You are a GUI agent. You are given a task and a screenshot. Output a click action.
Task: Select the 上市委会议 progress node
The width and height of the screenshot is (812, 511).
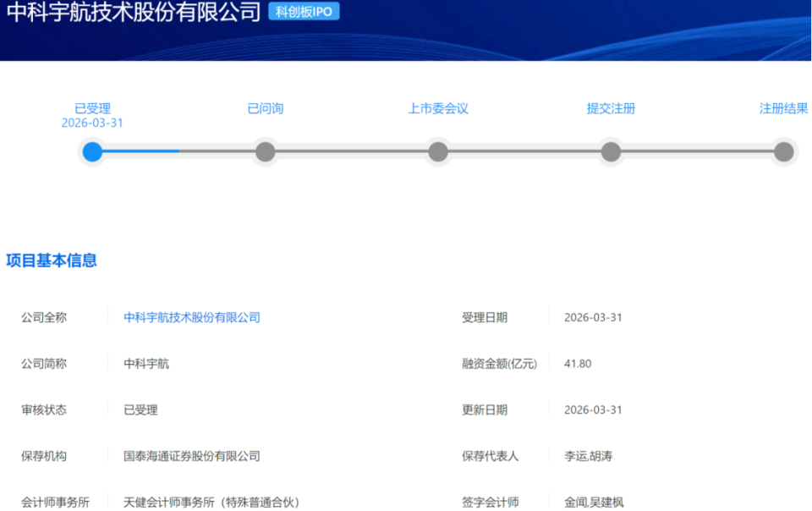[437, 152]
